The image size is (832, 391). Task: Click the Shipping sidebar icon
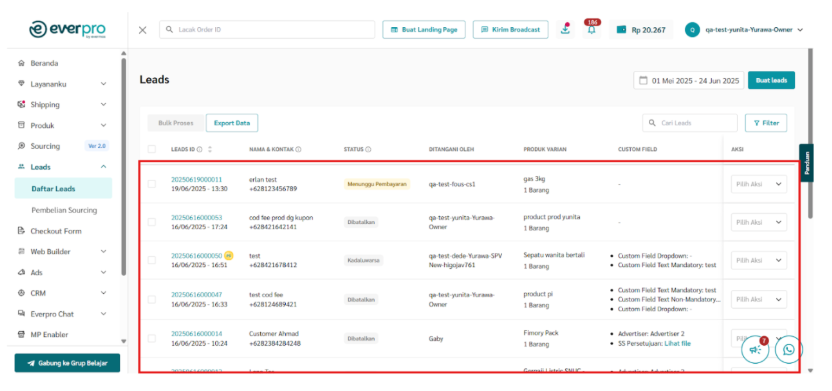(21, 105)
